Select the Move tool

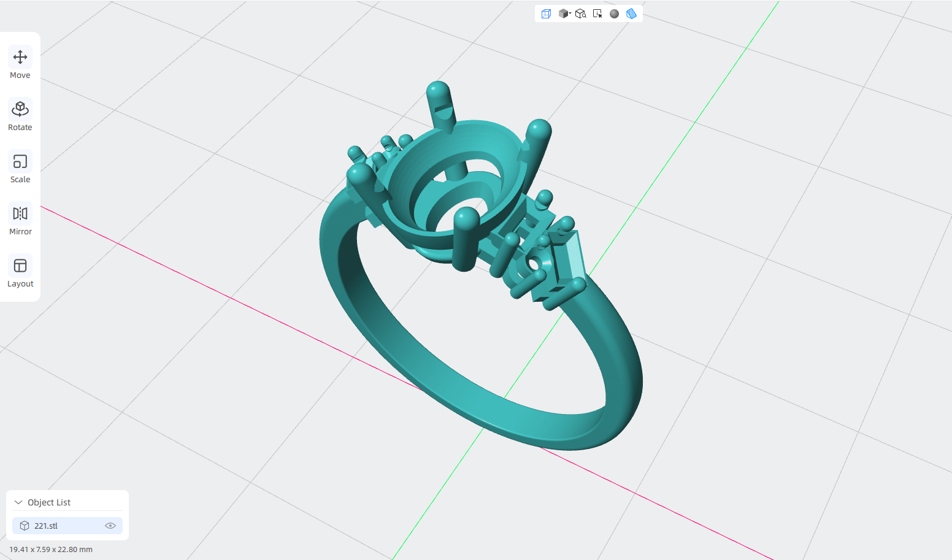(20, 64)
